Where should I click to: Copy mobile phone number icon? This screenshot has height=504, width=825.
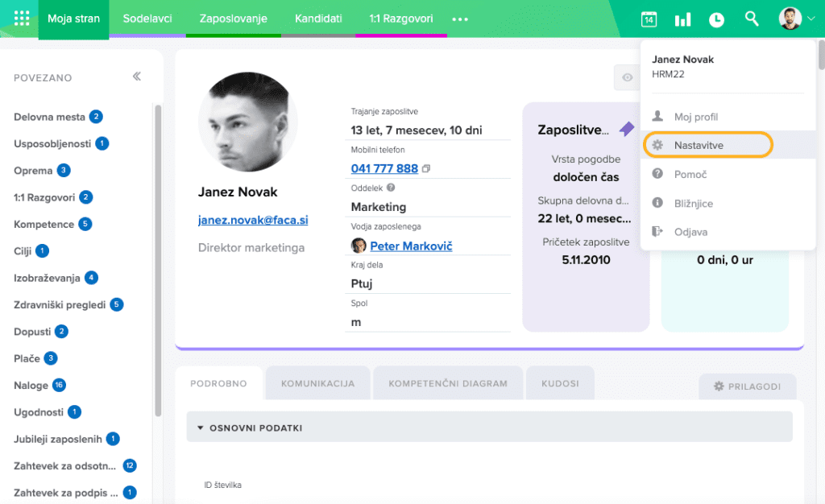(426, 169)
